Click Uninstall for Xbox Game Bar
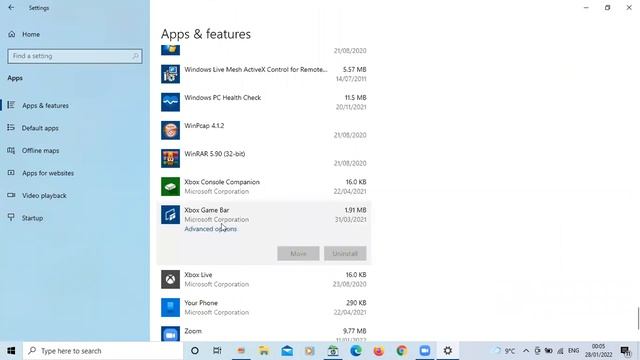 pos(345,253)
